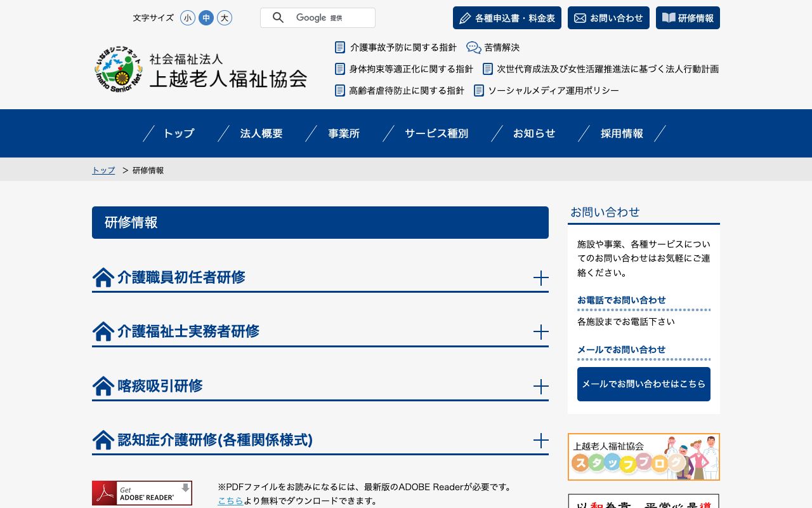Click メールでお問い合わせはこちら button
This screenshot has height=508, width=812.
click(x=643, y=384)
